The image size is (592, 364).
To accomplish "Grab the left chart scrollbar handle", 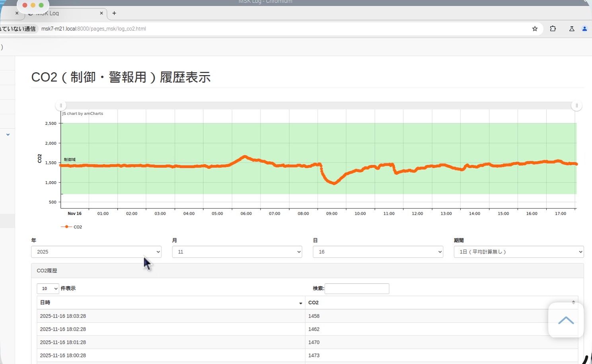I will point(61,106).
